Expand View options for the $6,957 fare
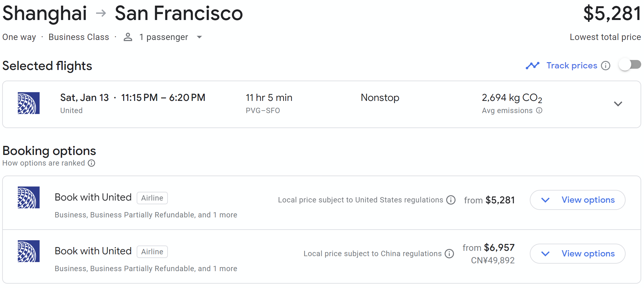This screenshot has height=288, width=644. tap(578, 254)
